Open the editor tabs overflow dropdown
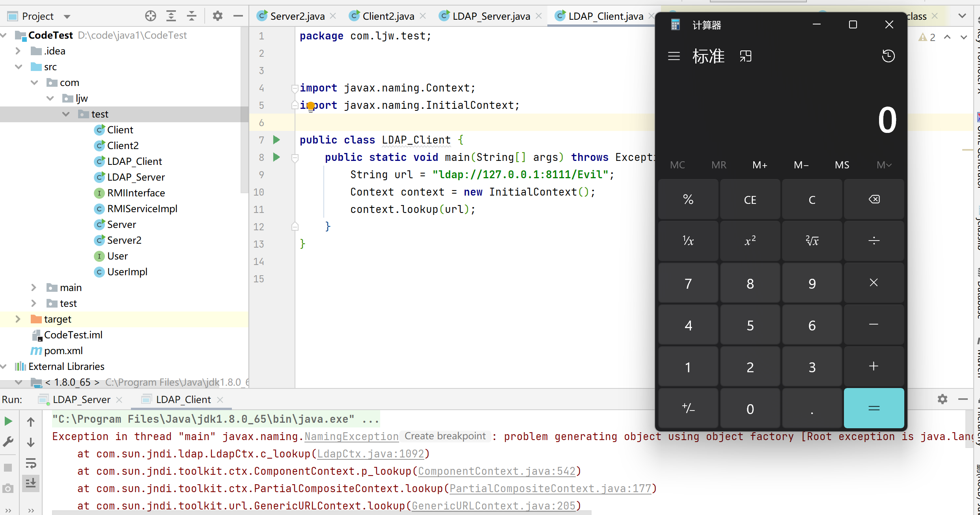The image size is (980, 515). click(x=962, y=16)
